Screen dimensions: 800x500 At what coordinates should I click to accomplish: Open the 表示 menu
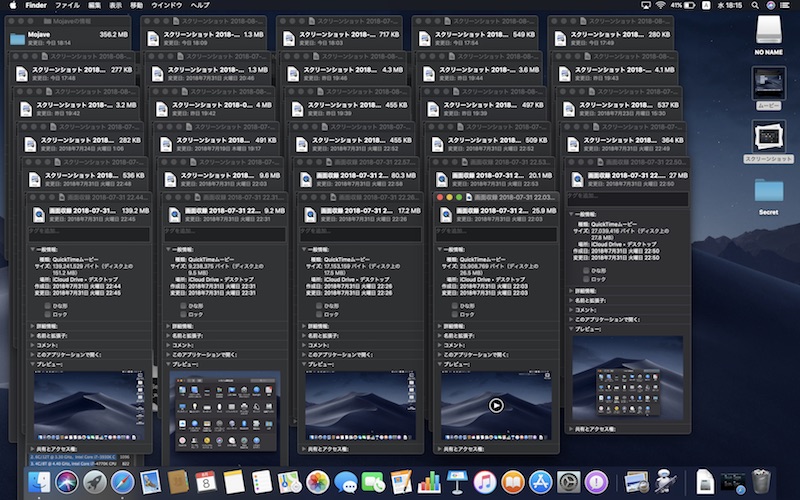pos(116,5)
